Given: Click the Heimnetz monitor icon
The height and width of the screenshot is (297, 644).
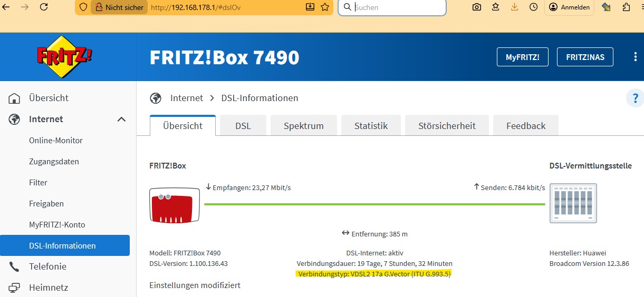Looking at the screenshot, I should (14, 288).
